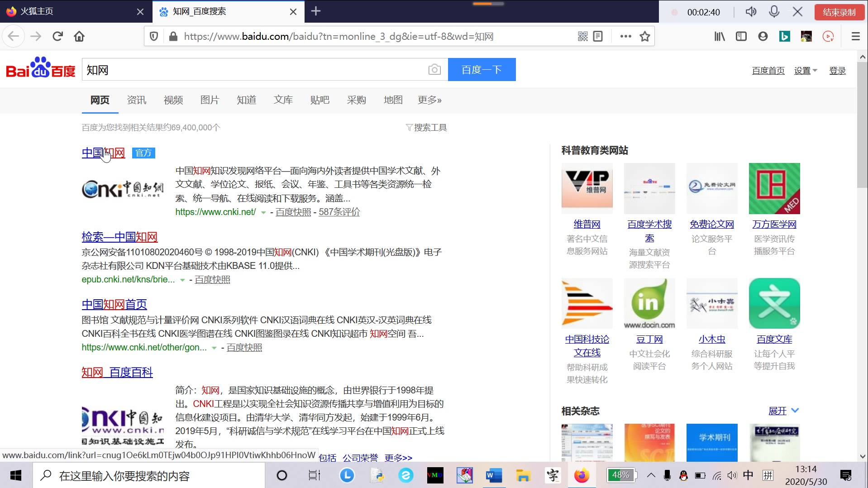Open File Explorer from the taskbar
868x488 pixels.
(523, 475)
